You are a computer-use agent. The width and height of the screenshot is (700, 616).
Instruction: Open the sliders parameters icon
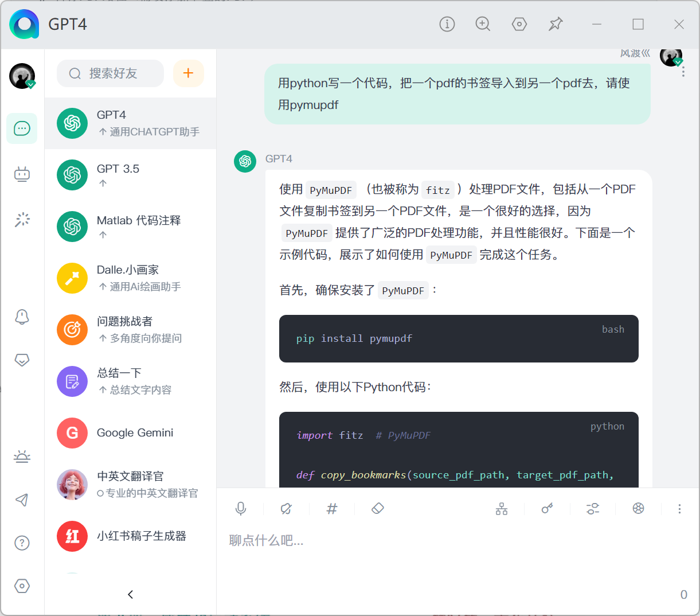[593, 509]
